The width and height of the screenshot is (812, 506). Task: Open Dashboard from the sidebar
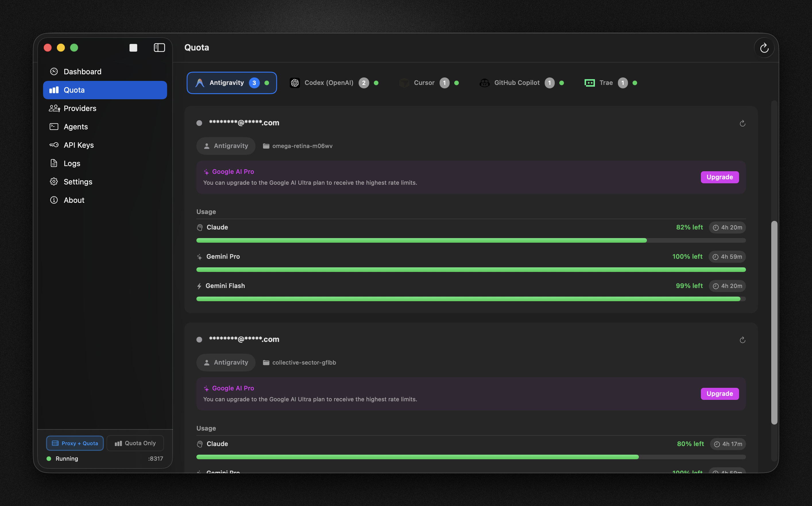point(82,72)
